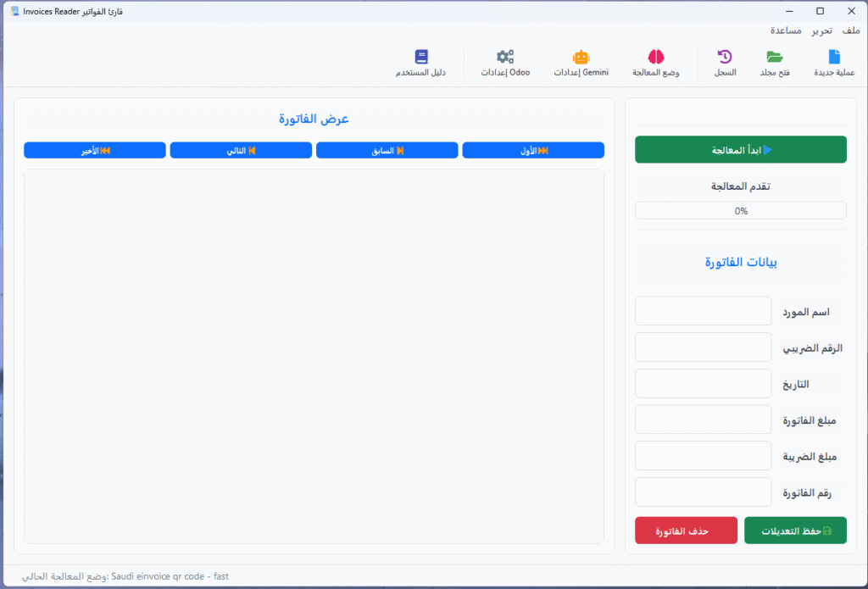
Task: Focus the الرقم الضريبي input field
Action: 703,347
